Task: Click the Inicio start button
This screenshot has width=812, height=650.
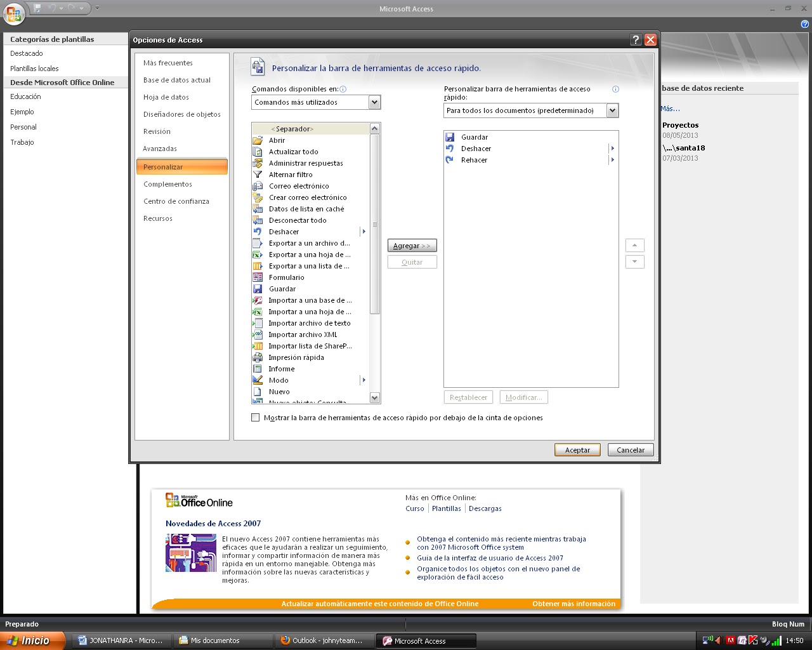Action: [33, 640]
